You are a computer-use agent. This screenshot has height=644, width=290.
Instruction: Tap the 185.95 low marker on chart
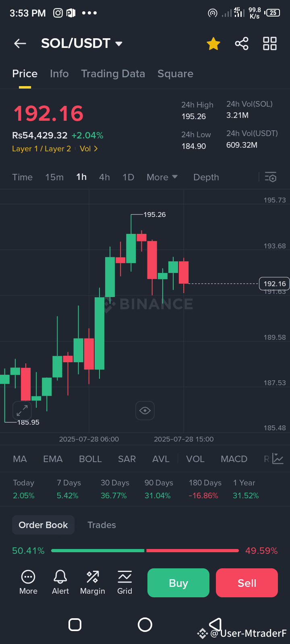pyautogui.click(x=28, y=422)
